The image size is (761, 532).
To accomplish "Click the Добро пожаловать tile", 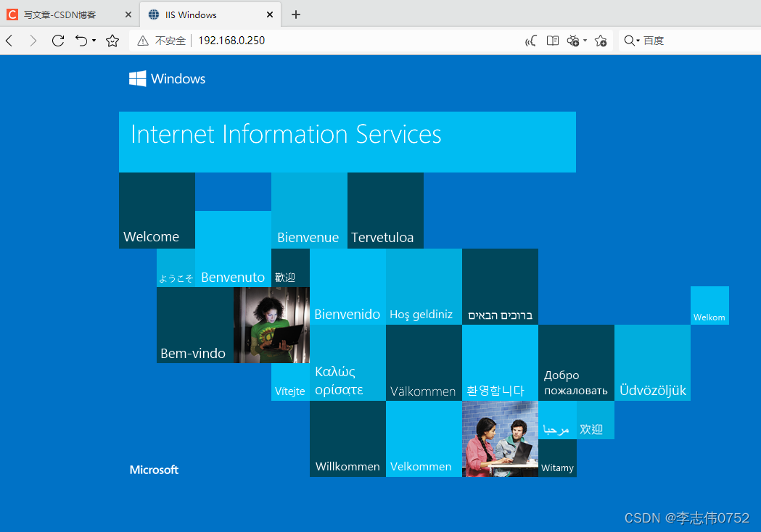I will [x=576, y=362].
